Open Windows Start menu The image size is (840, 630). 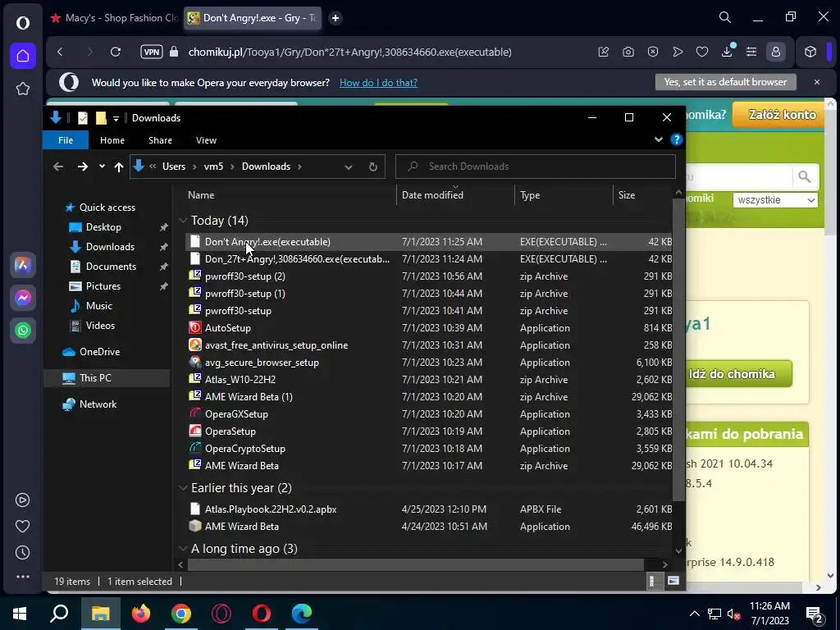tap(20, 614)
